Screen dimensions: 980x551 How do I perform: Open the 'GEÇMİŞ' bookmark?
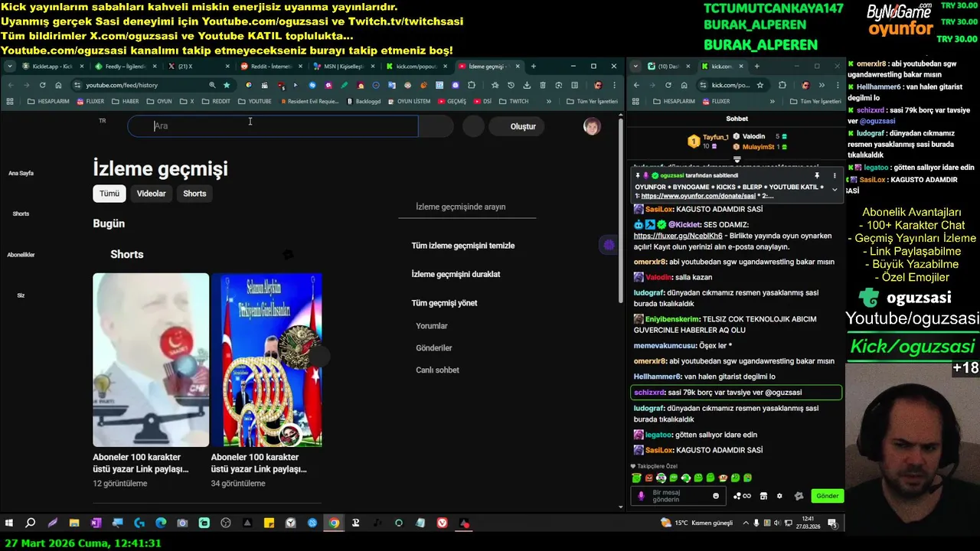[452, 101]
